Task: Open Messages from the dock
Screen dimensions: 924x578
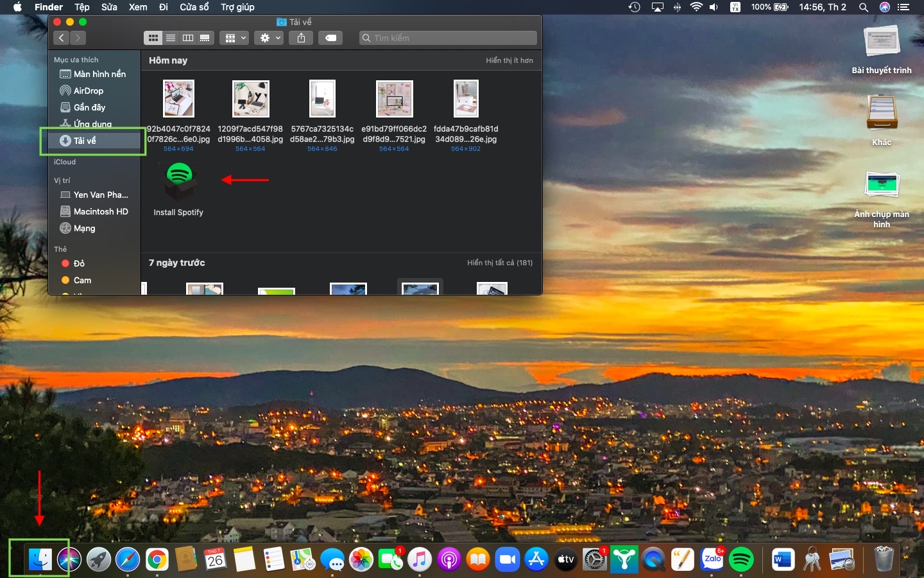Action: pyautogui.click(x=332, y=559)
